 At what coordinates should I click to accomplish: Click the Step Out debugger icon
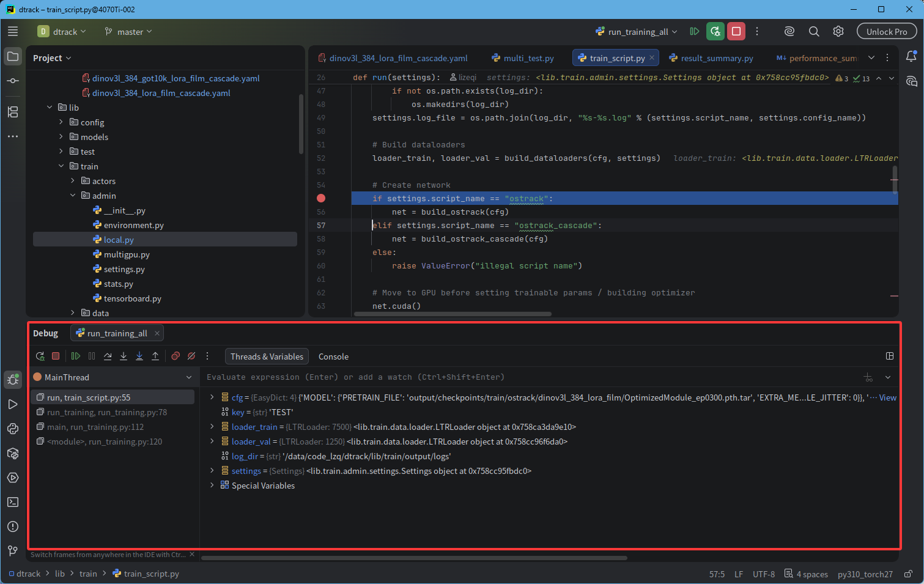pyautogui.click(x=155, y=356)
